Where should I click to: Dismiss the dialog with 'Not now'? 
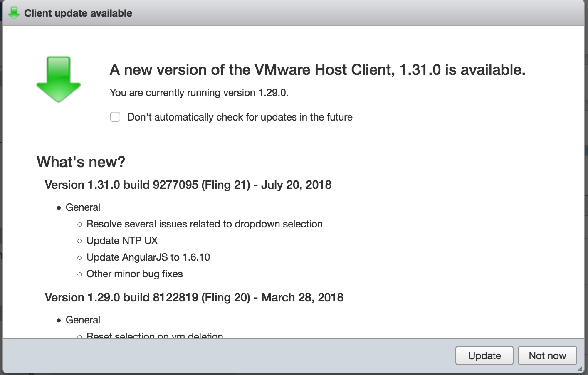[x=547, y=355]
